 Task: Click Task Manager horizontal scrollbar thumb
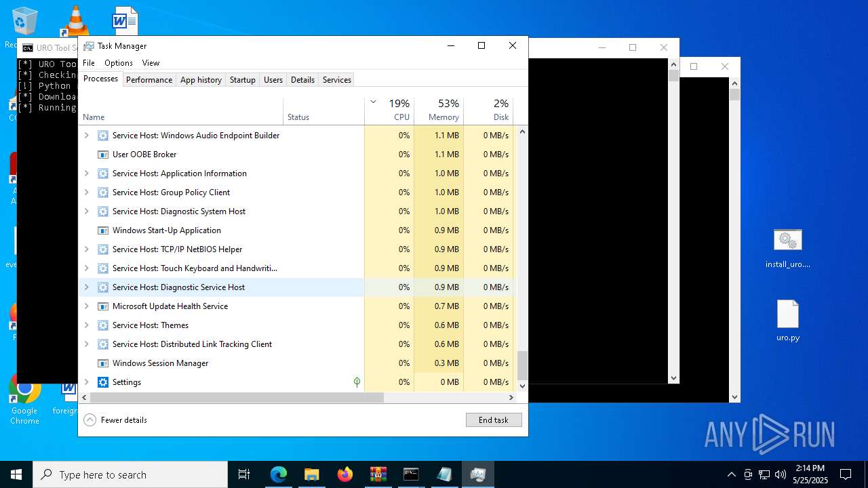[x=237, y=398]
